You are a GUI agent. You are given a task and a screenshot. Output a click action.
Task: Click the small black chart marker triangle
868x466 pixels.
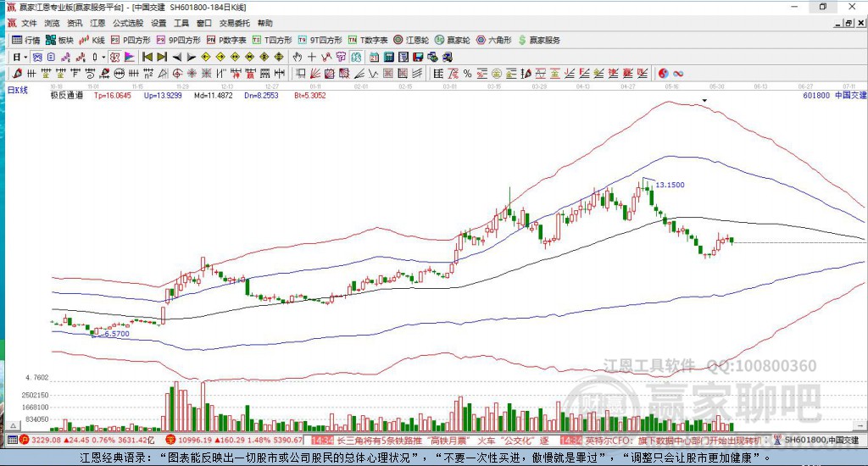click(x=704, y=101)
